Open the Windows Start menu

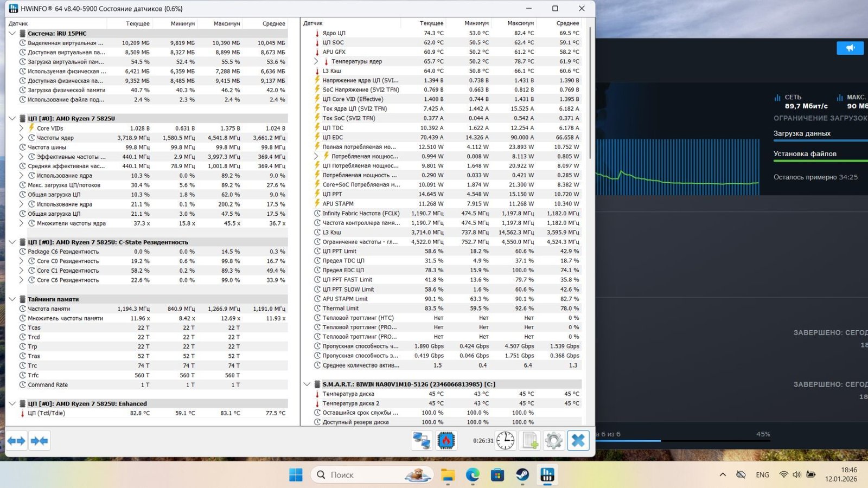coord(296,475)
